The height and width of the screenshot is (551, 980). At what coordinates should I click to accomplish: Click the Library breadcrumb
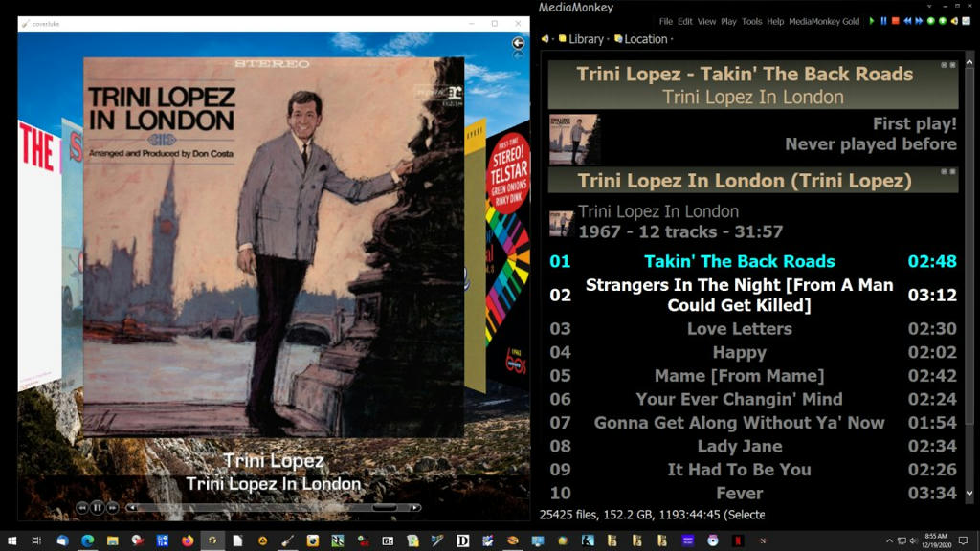(586, 38)
